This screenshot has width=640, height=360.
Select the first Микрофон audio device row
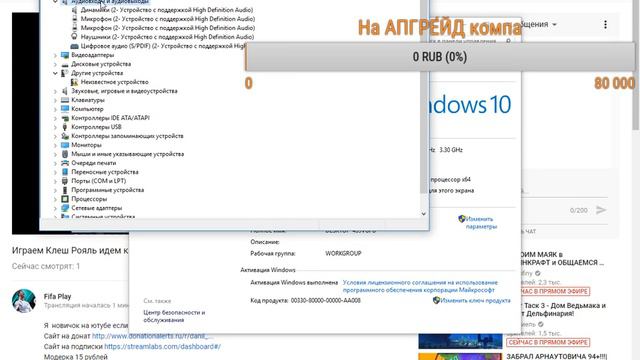pyautogui.click(x=168, y=19)
